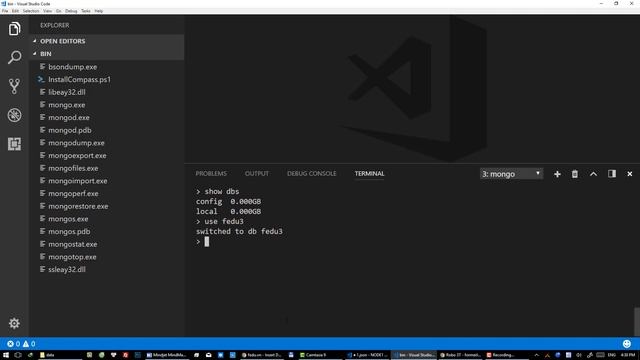Switch to the PROBLEMS tab

click(211, 174)
